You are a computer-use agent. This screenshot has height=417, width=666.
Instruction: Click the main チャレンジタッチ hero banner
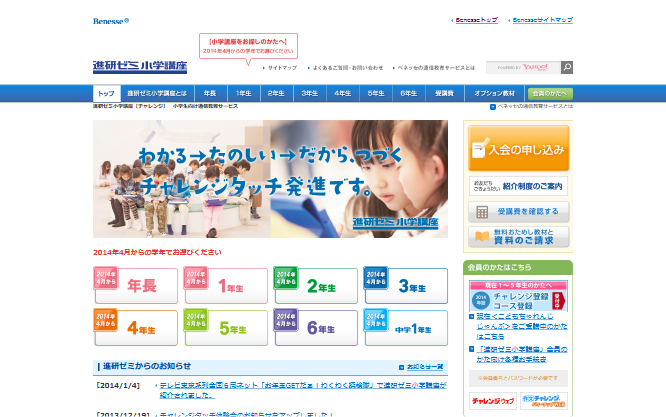[x=270, y=179]
